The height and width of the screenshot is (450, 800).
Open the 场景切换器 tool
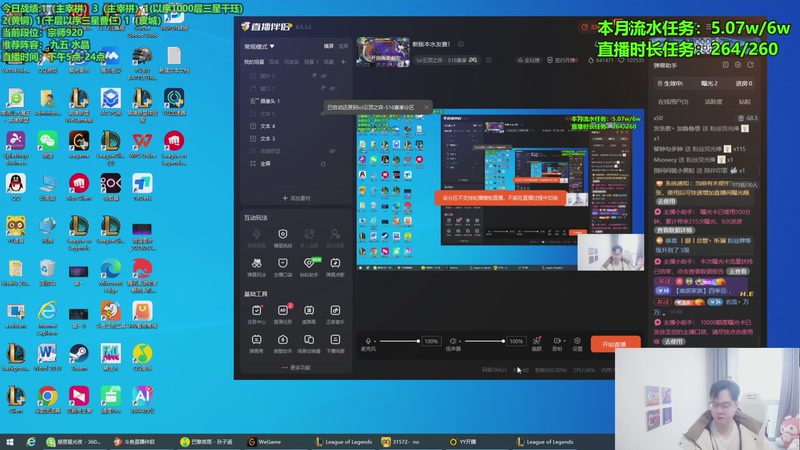[309, 343]
